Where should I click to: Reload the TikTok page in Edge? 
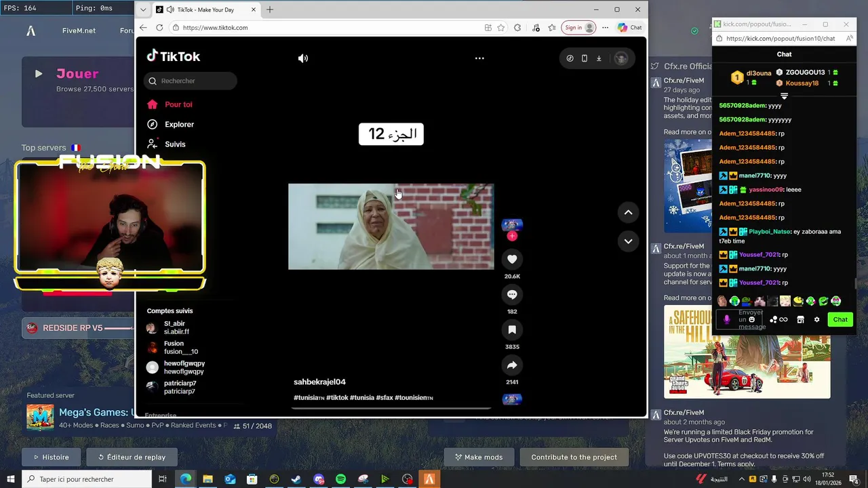159,28
